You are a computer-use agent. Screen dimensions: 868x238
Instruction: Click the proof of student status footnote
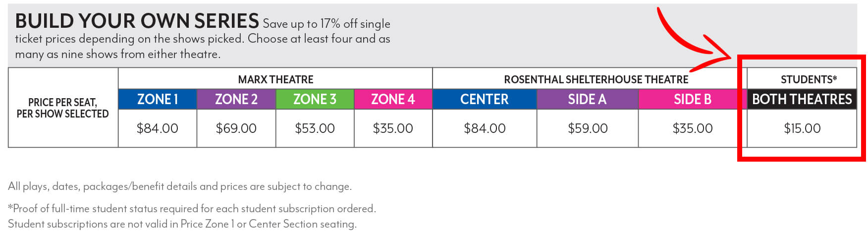click(x=192, y=208)
